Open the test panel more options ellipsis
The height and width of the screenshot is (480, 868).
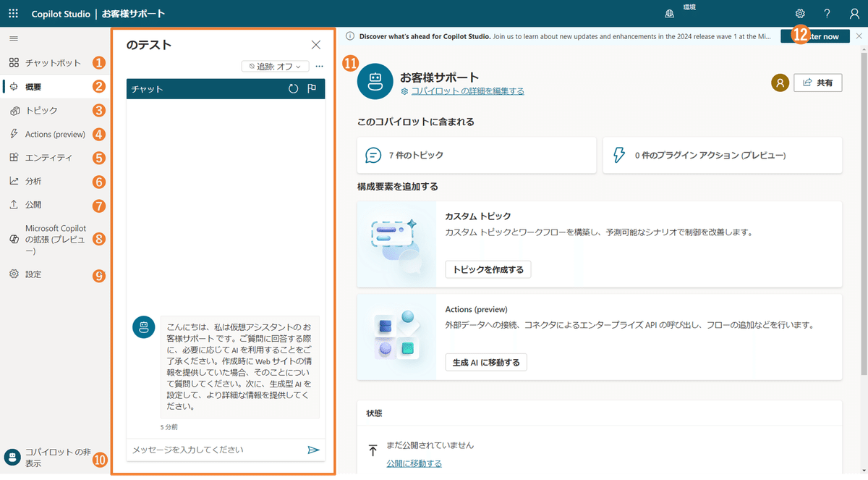tap(319, 67)
